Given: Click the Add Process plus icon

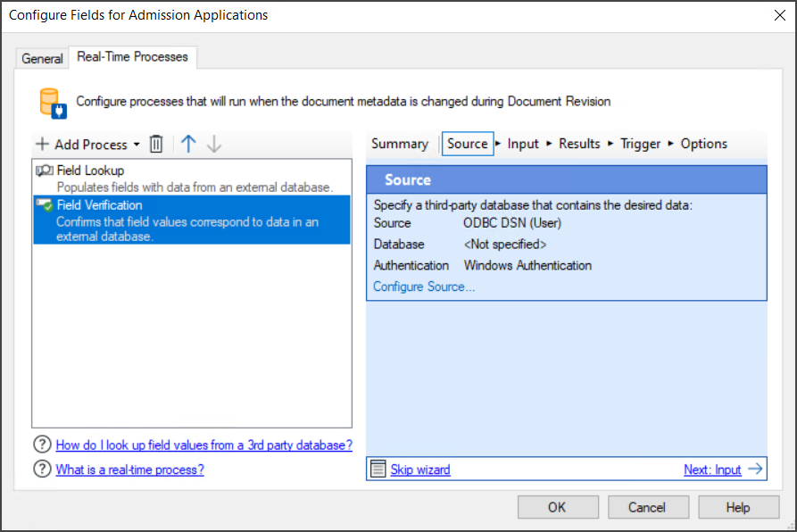Looking at the screenshot, I should point(41,144).
